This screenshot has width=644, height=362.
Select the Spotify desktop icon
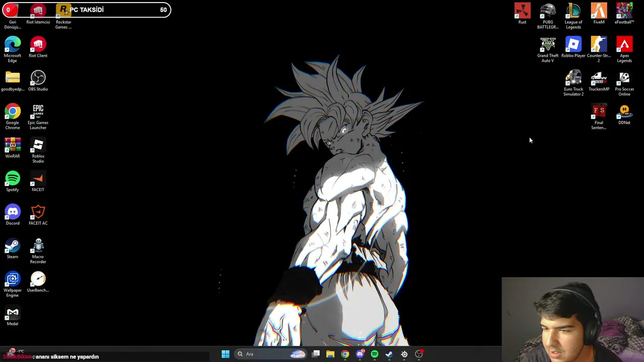coord(13,181)
